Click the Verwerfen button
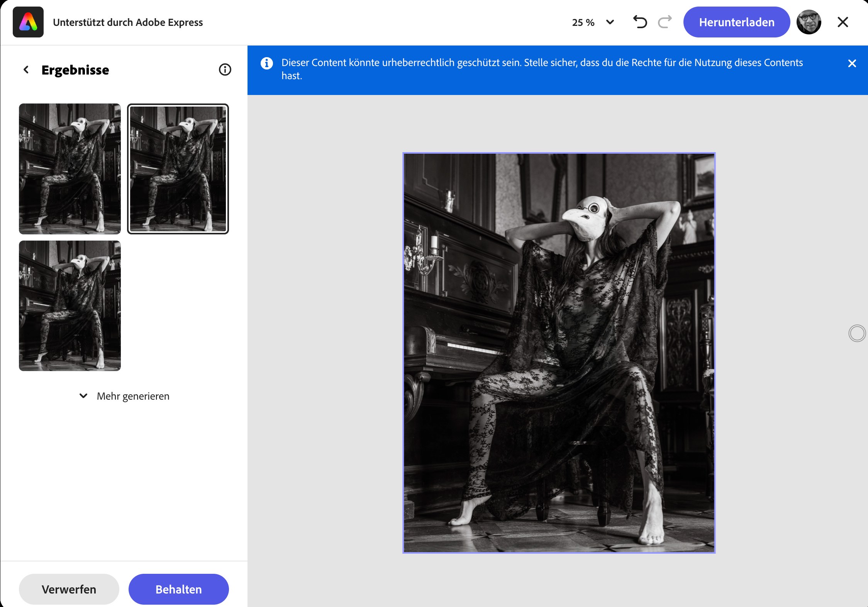 (69, 589)
